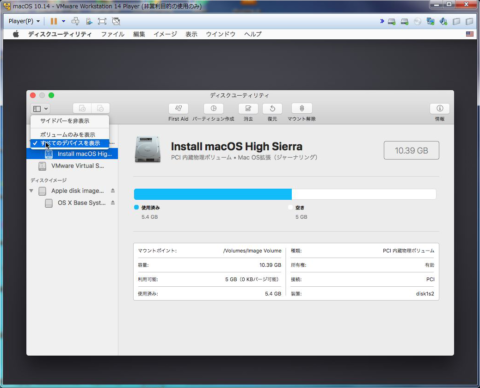Collapse the Apple disk image tree item
The image size is (480, 388).
31,191
